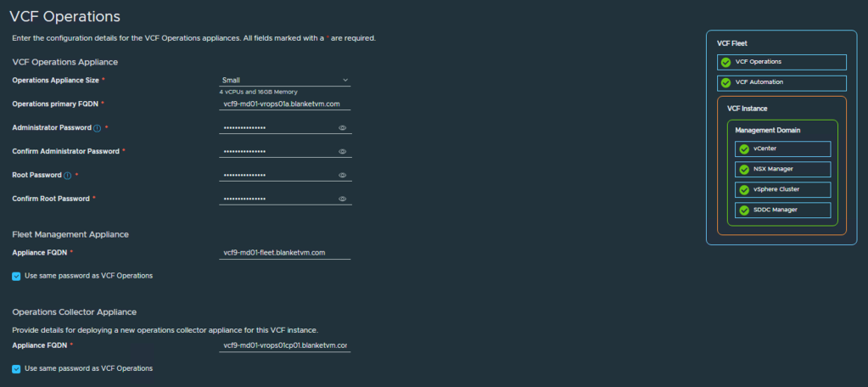Reveal the Confirm Administrator Password field
This screenshot has height=387, width=868.
343,152
